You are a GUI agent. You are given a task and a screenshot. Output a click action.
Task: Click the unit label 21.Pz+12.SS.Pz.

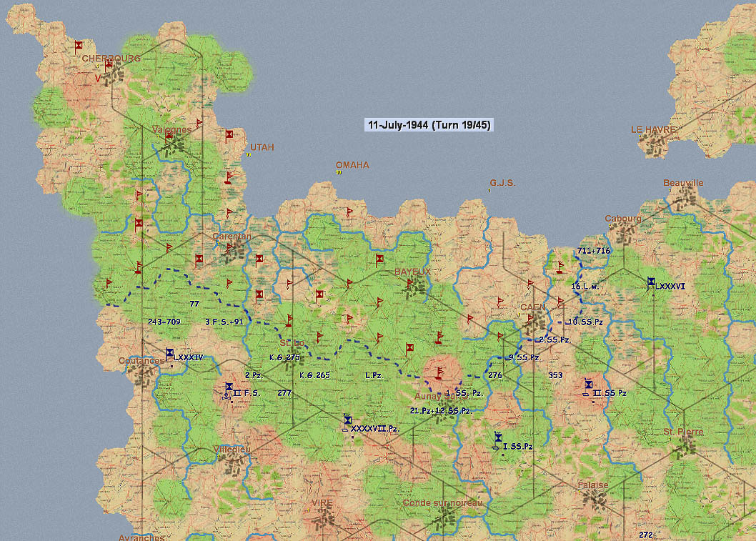pos(441,411)
